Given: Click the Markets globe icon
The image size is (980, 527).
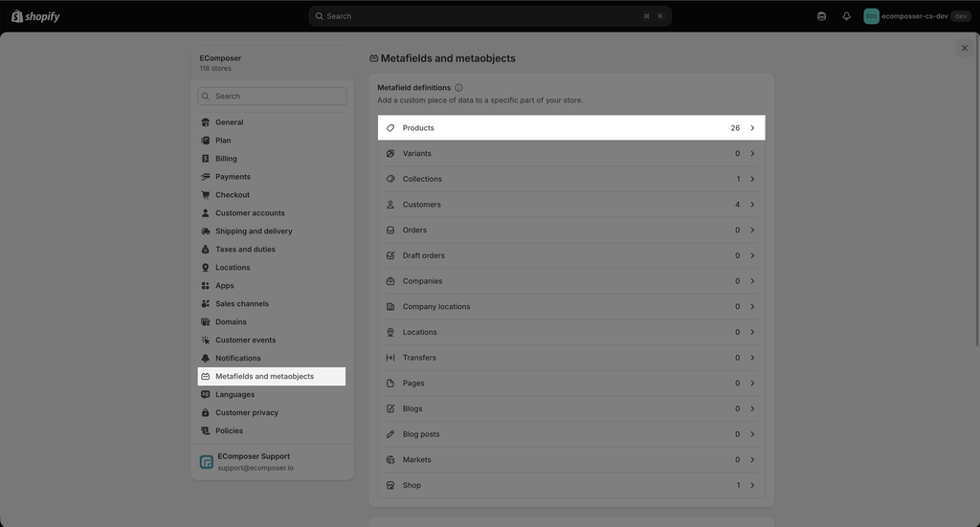Looking at the screenshot, I should [x=390, y=459].
